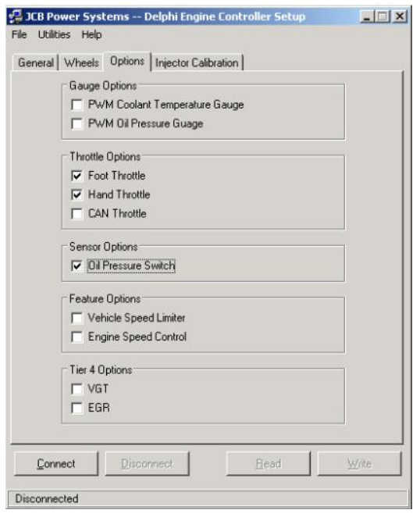Screen dimensions: 420x517
Task: Open the Injector Calibration tab
Action: pyautogui.click(x=197, y=62)
